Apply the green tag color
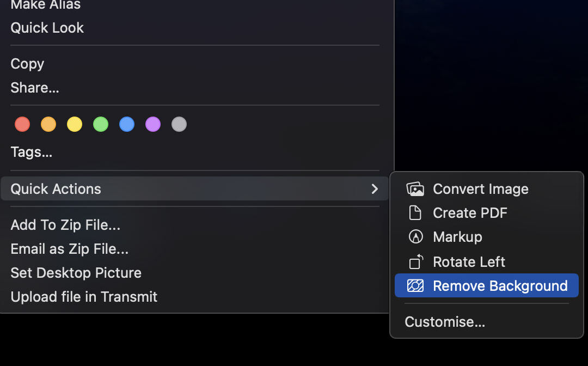Screen dimensions: 588x366 pos(101,124)
